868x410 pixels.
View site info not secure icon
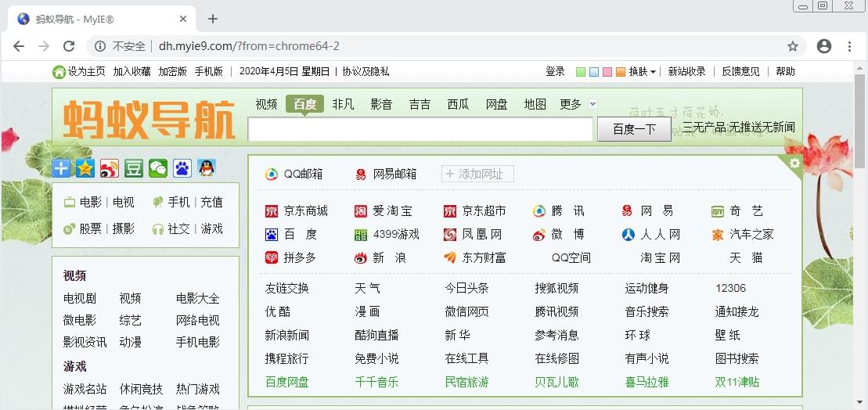pyautogui.click(x=100, y=46)
